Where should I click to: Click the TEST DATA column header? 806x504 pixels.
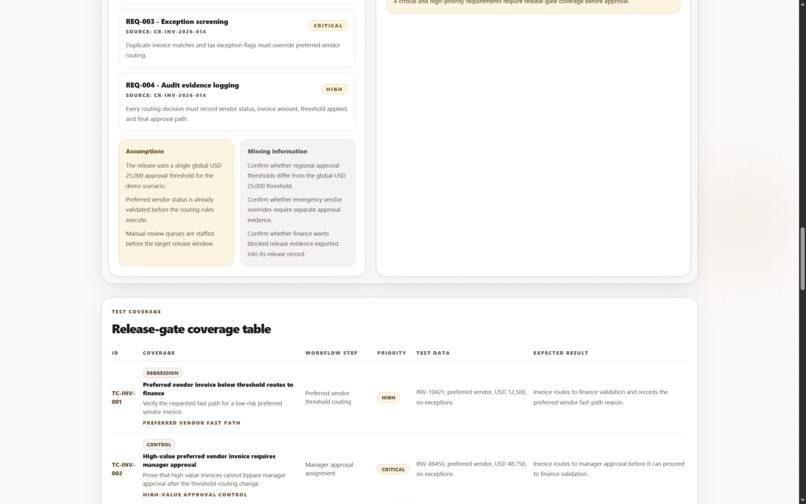[x=433, y=353]
